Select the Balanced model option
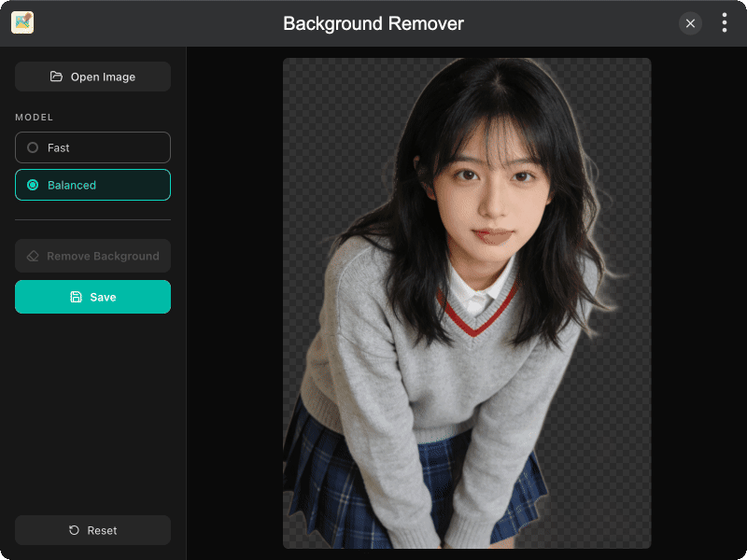Image resolution: width=747 pixels, height=560 pixels. click(92, 185)
